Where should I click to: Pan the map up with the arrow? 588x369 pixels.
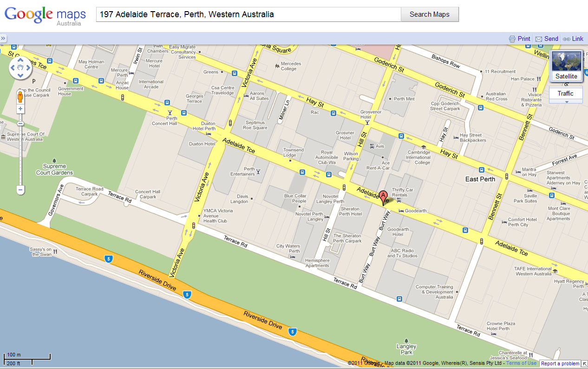[20, 60]
